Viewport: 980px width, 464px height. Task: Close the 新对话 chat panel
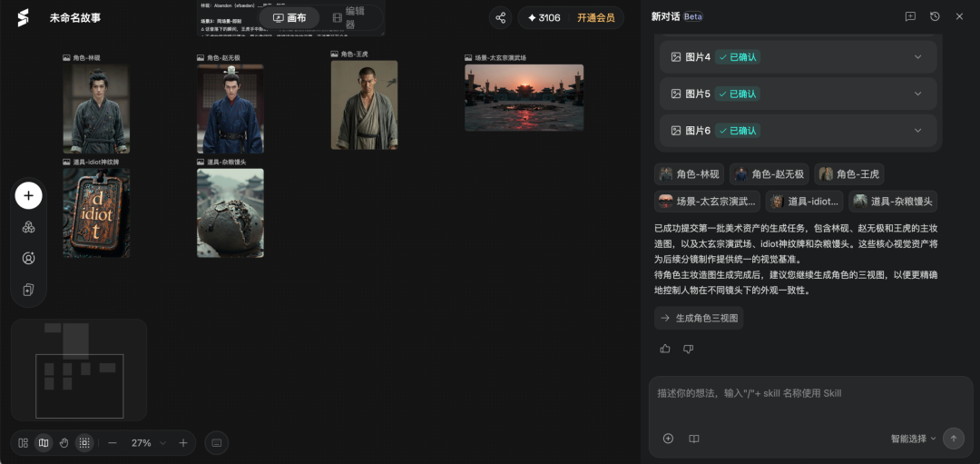(959, 17)
